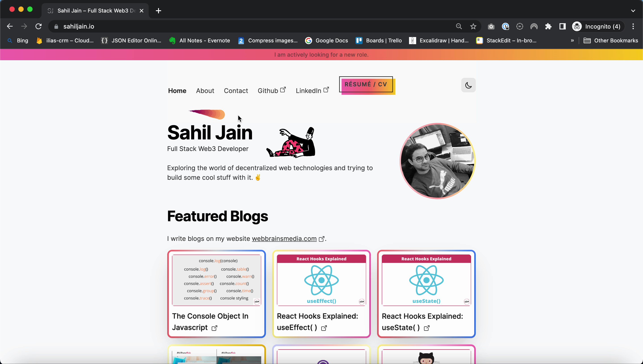This screenshot has height=364, width=643.
Task: Click the browser reload icon
Action: (x=39, y=26)
